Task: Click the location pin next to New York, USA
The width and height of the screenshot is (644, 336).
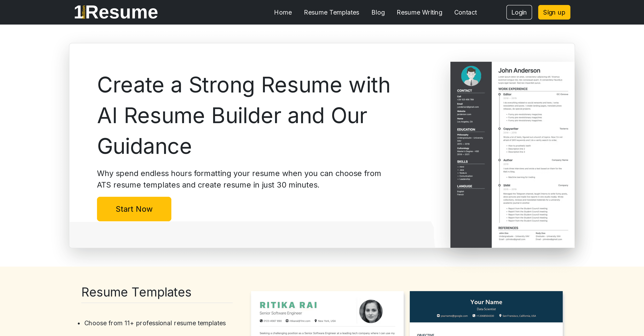Action: coord(315,321)
